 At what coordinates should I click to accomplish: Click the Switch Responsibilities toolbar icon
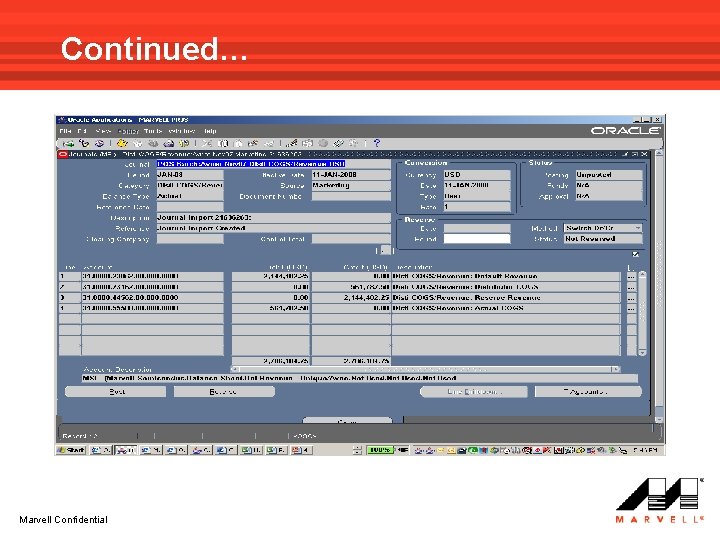click(x=153, y=144)
